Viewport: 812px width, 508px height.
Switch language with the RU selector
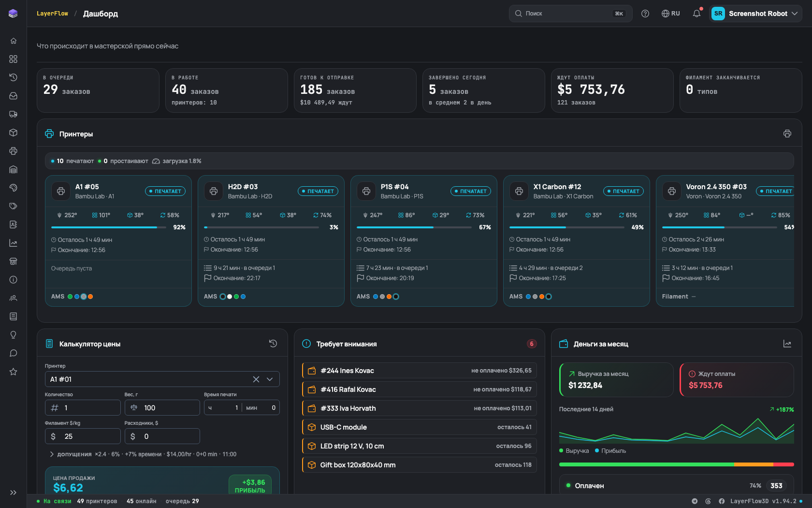(671, 14)
